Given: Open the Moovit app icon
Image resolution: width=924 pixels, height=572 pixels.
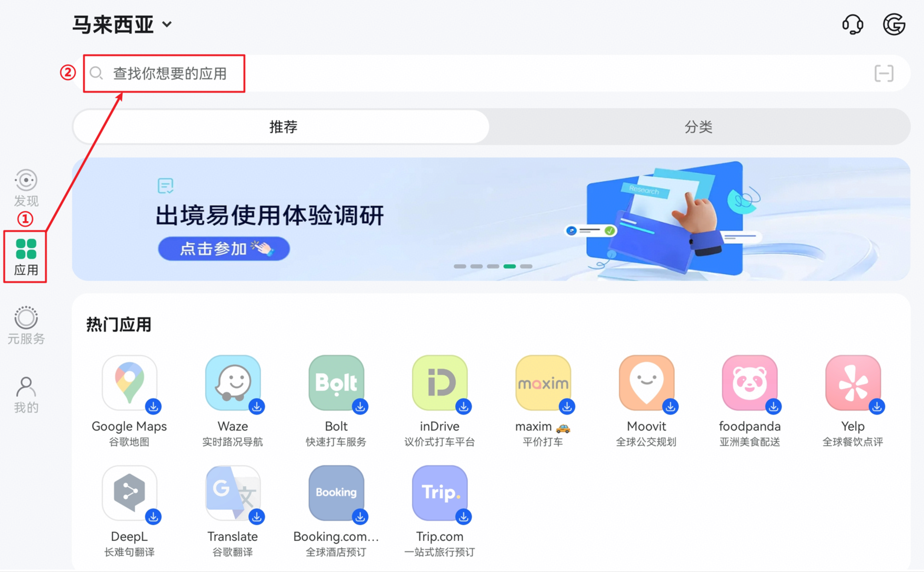Looking at the screenshot, I should pyautogui.click(x=646, y=382).
